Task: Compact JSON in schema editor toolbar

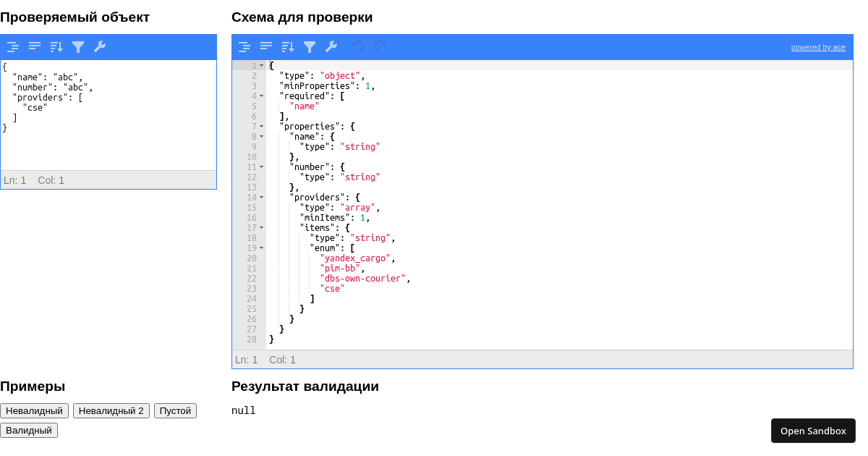Action: (x=266, y=47)
